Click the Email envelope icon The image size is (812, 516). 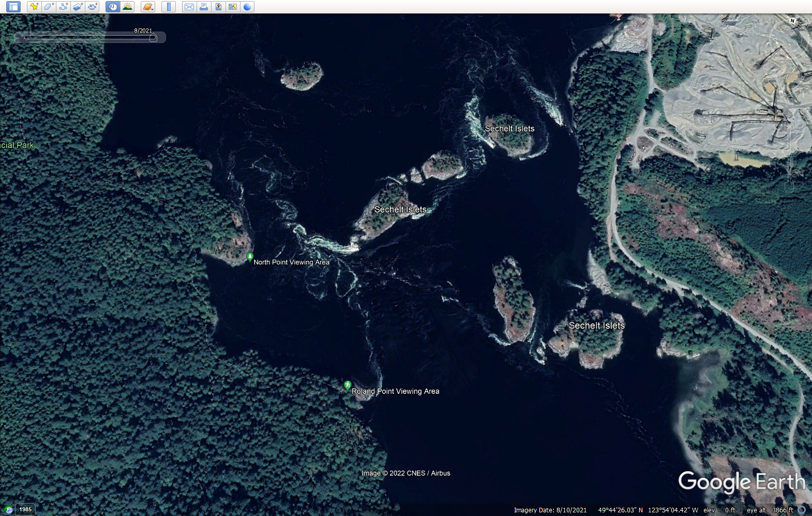(189, 7)
